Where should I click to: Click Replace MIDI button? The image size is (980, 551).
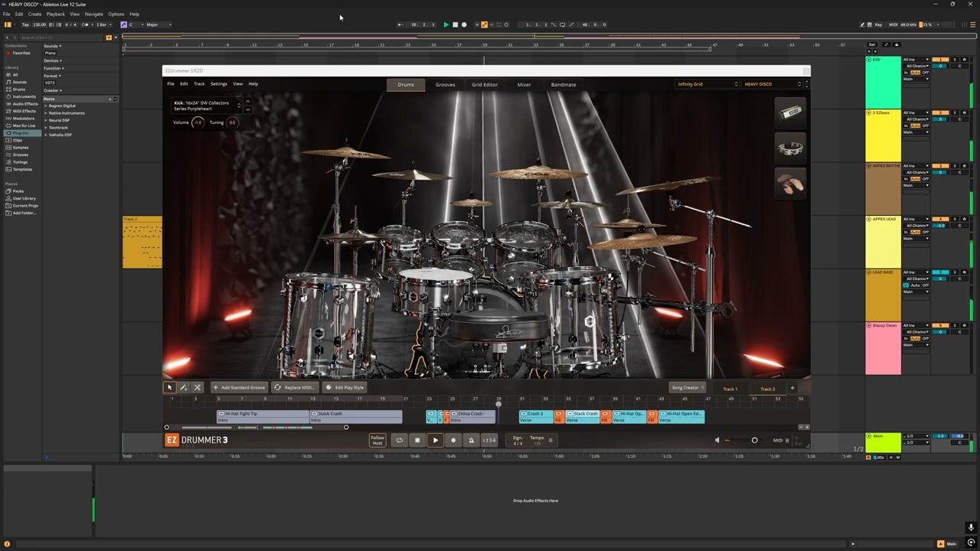tap(294, 387)
